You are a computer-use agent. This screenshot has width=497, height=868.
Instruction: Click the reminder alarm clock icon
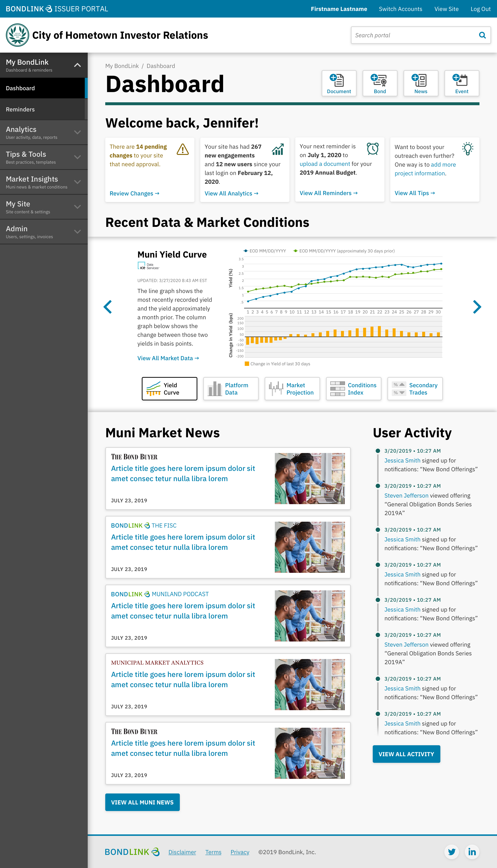click(372, 149)
